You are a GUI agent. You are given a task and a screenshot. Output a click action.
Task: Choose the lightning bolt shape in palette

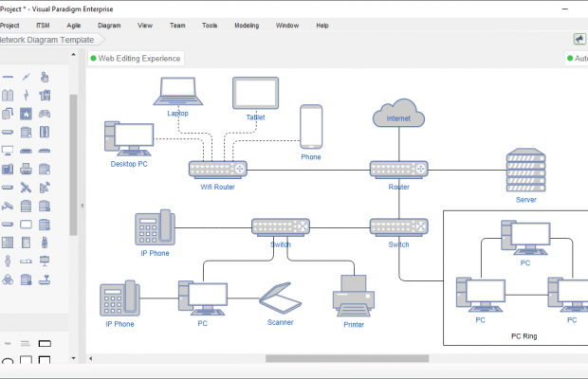click(26, 95)
